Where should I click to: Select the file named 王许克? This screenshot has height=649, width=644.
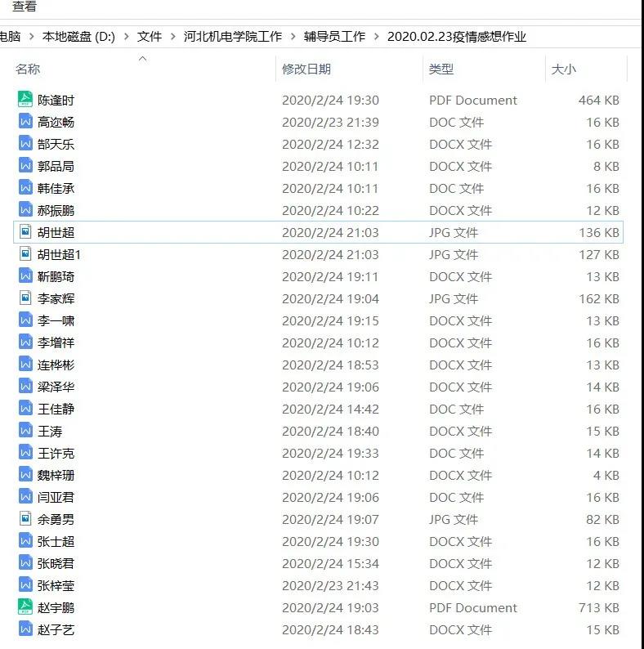pos(56,453)
